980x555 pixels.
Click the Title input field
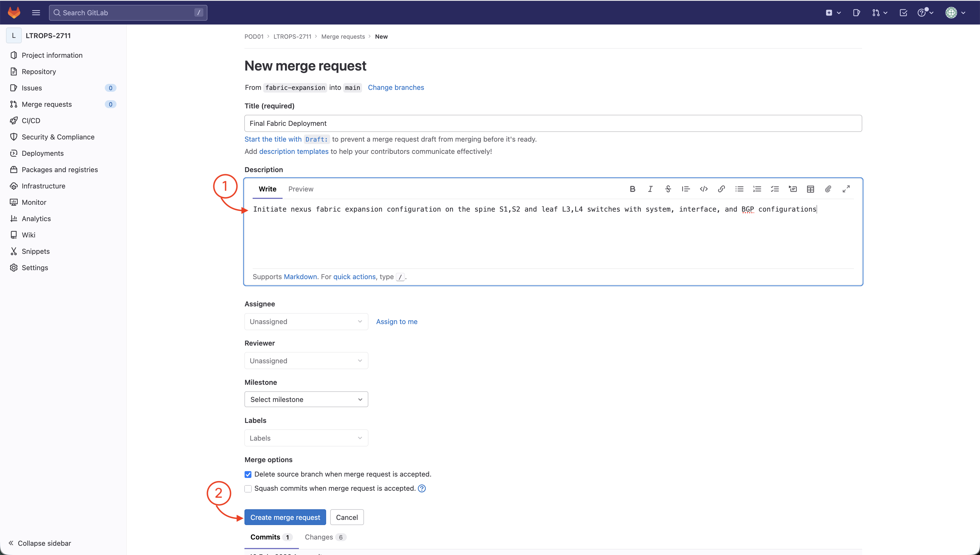(553, 123)
